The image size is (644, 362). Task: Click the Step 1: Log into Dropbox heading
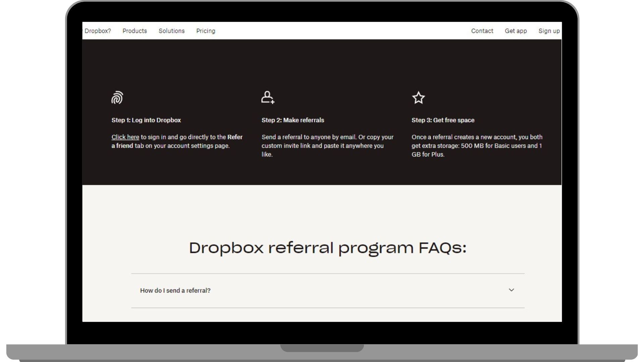tap(146, 120)
